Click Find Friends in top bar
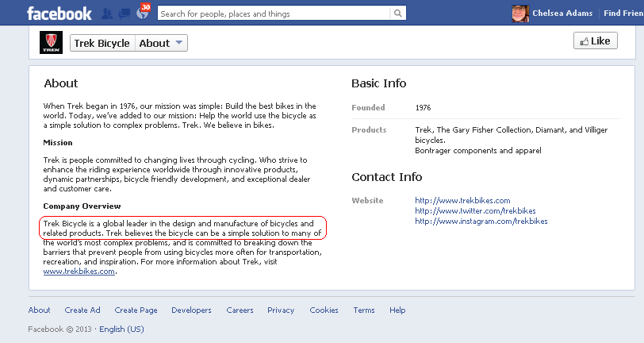 (623, 13)
